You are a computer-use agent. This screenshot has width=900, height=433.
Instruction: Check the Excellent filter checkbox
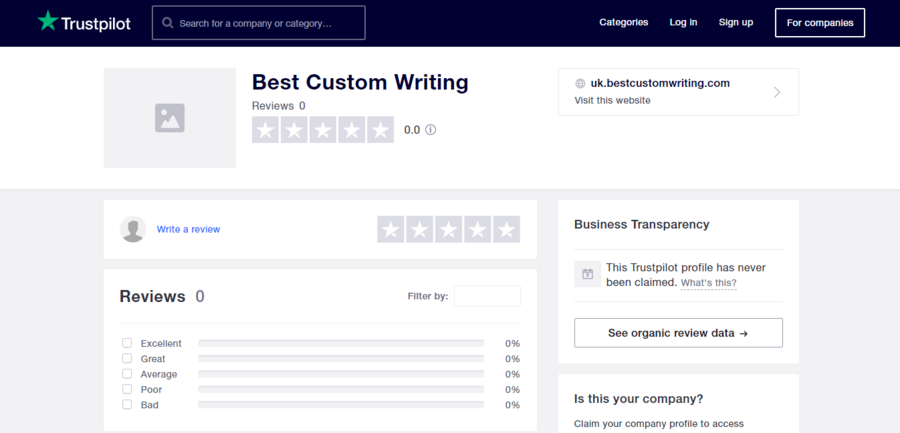click(127, 343)
